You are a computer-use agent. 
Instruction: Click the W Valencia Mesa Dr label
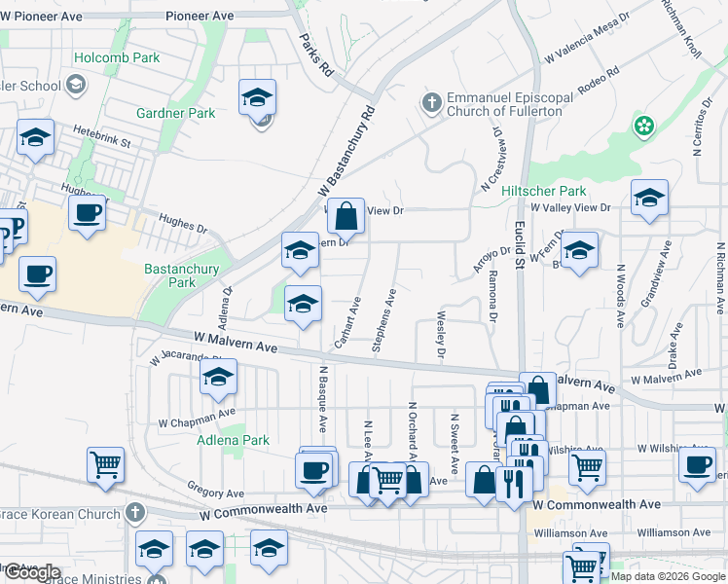(587, 38)
